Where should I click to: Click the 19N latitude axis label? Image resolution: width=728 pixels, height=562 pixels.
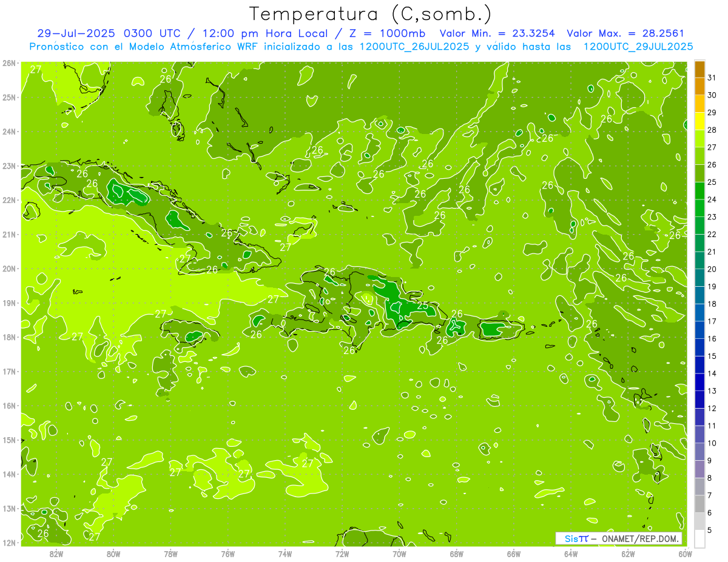8,303
